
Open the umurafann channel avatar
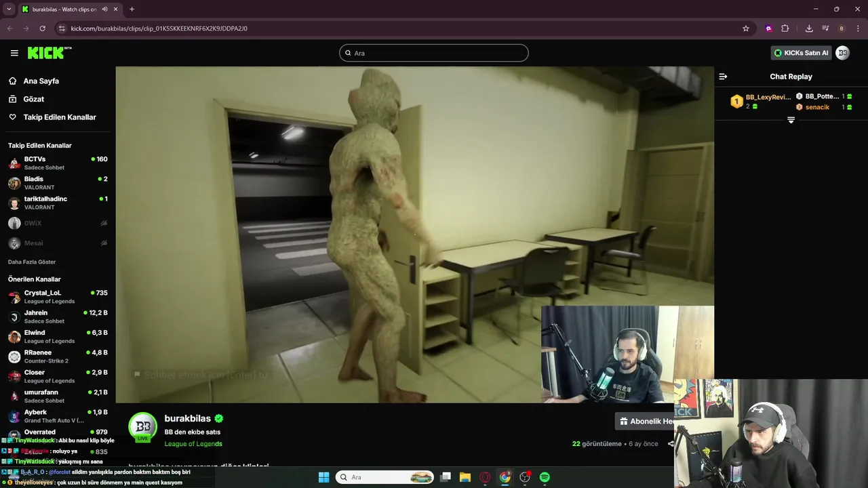tap(14, 396)
